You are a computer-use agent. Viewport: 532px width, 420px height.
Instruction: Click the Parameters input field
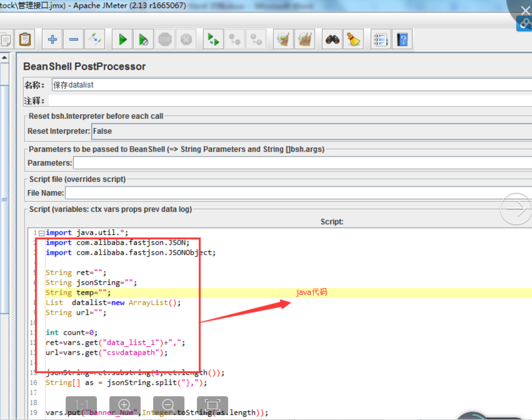point(303,163)
